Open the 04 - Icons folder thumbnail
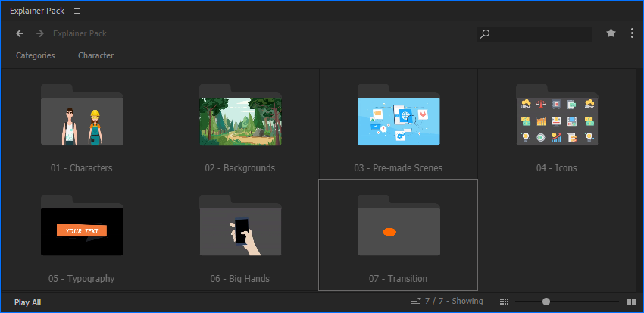644x313 pixels. pyautogui.click(x=557, y=114)
